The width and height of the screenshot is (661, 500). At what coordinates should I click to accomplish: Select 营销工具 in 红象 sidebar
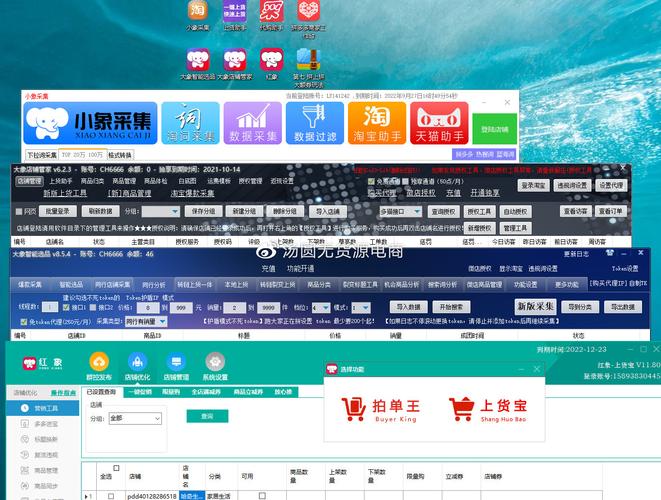(43, 408)
